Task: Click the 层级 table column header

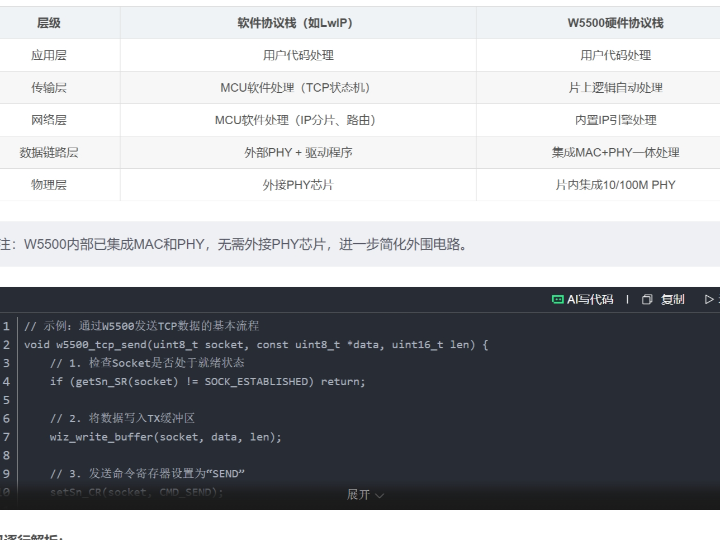Action: [x=48, y=23]
